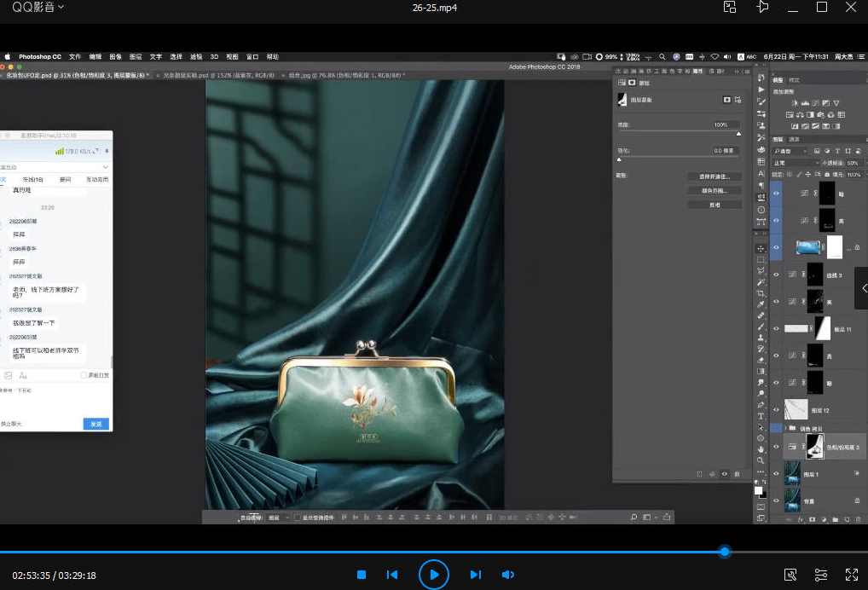The width and height of the screenshot is (868, 590).
Task: Open the 图像 menu in Photoshop
Action: [x=116, y=57]
